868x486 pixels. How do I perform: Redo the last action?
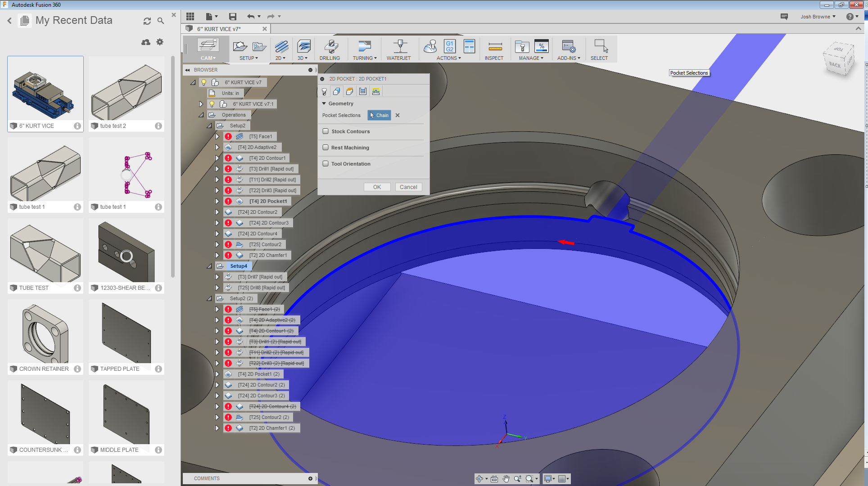[271, 17]
